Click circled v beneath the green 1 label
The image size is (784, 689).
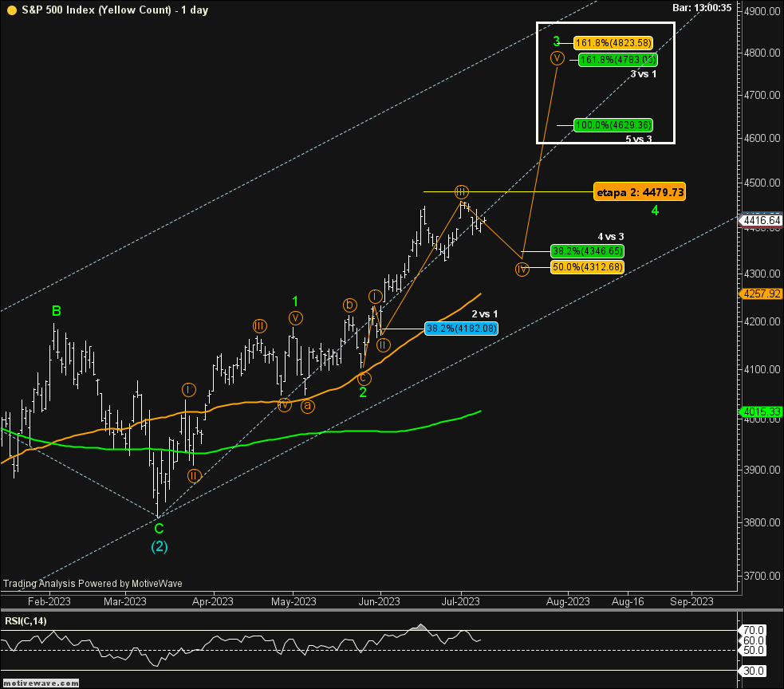pyautogui.click(x=296, y=318)
